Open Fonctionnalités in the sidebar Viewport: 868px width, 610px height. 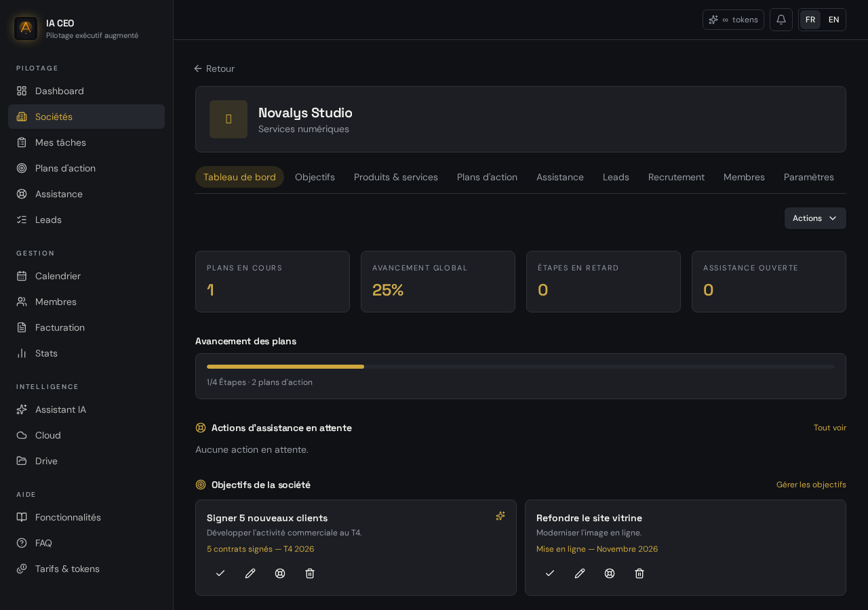click(x=86, y=517)
